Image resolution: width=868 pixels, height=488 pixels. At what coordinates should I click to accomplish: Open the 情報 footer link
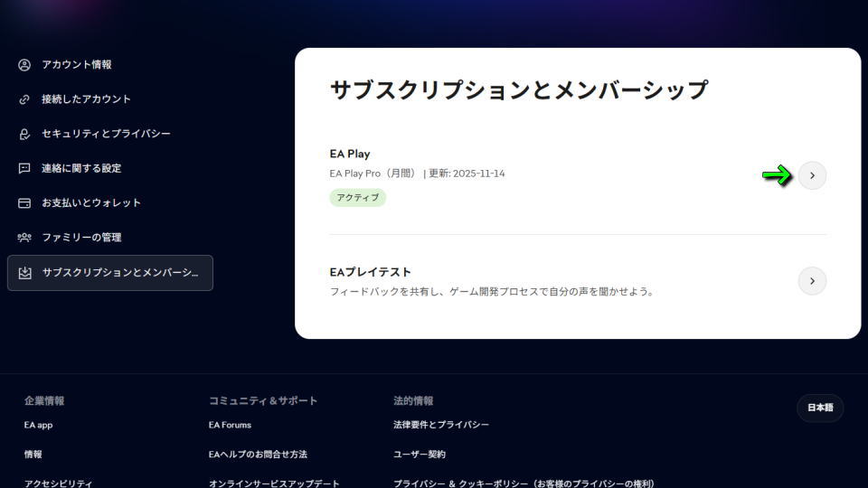pyautogui.click(x=33, y=455)
